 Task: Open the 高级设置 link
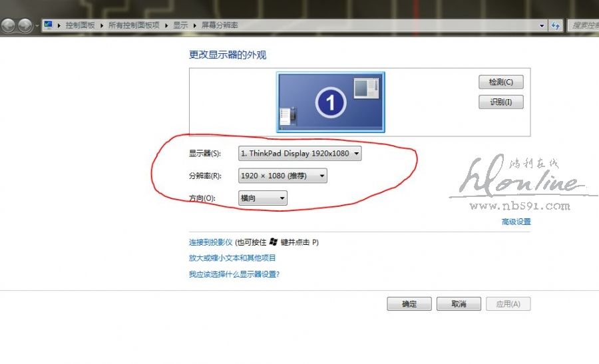(x=516, y=222)
